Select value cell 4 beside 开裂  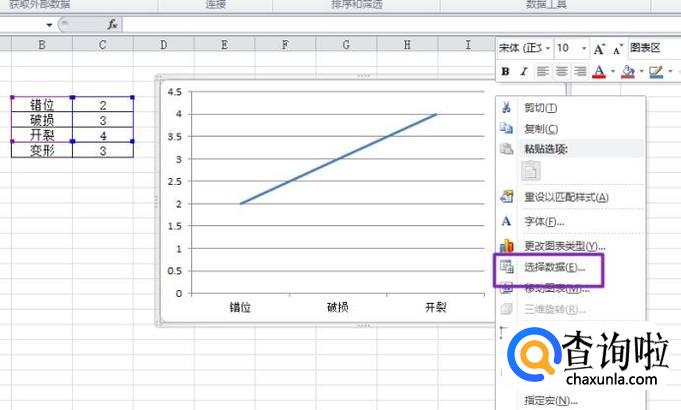click(103, 135)
